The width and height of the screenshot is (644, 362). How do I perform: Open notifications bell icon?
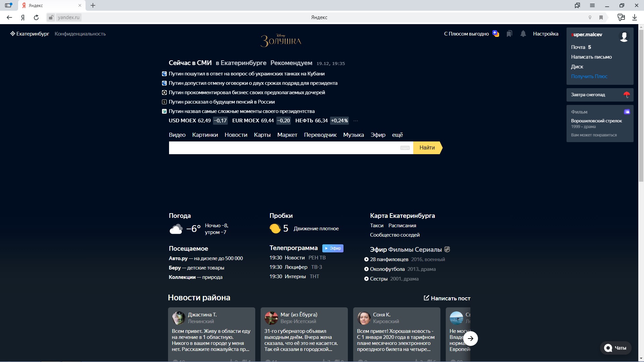(x=523, y=34)
